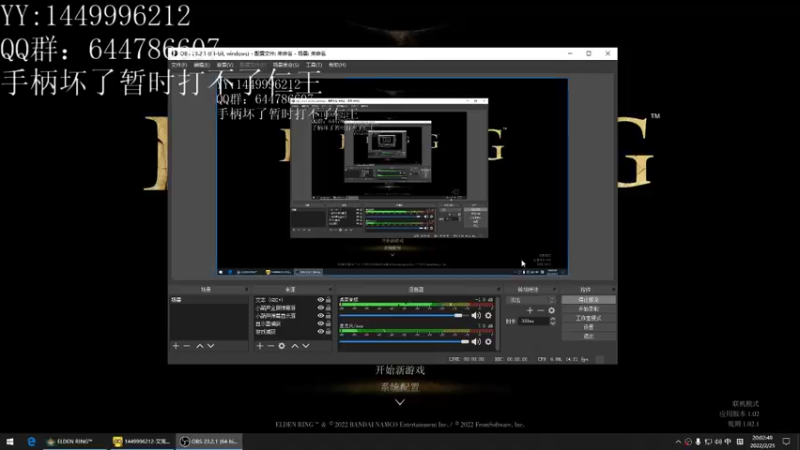Adjust the transition 时长 duration stepper
This screenshot has height=450, width=800.
553,321
